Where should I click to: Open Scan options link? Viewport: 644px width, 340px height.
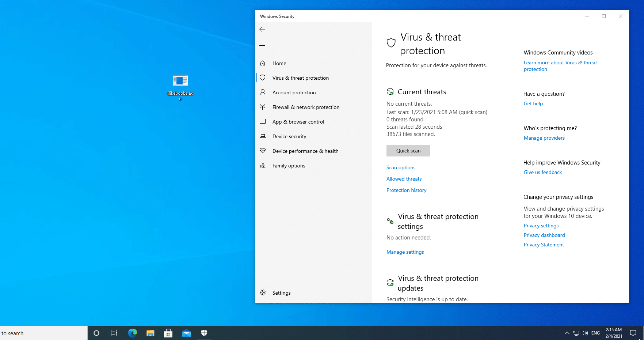[x=401, y=167]
